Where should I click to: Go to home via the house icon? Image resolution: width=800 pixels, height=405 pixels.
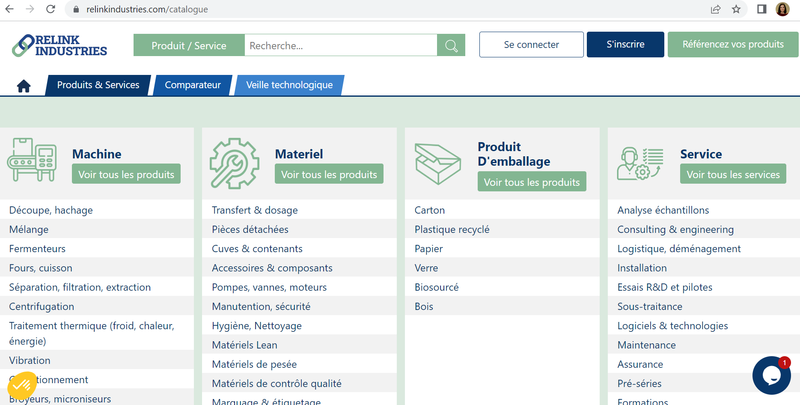(x=23, y=86)
